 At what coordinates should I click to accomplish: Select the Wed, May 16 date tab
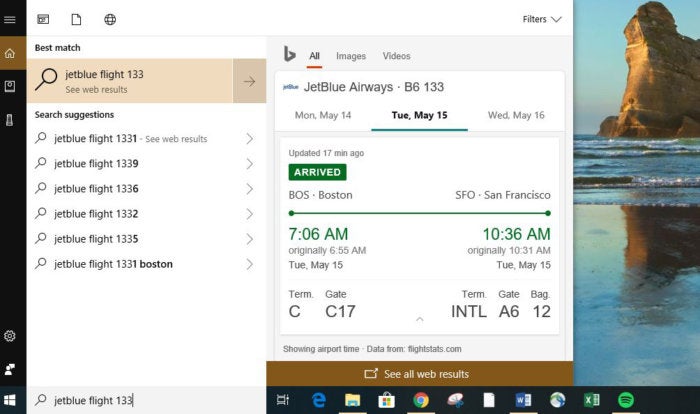point(516,115)
